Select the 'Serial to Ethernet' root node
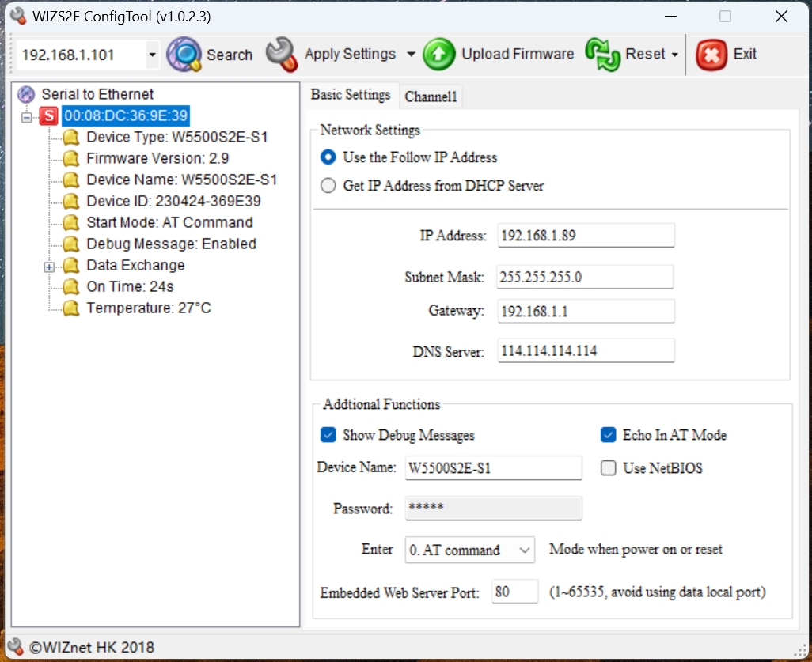Image resolution: width=812 pixels, height=662 pixels. (x=97, y=94)
